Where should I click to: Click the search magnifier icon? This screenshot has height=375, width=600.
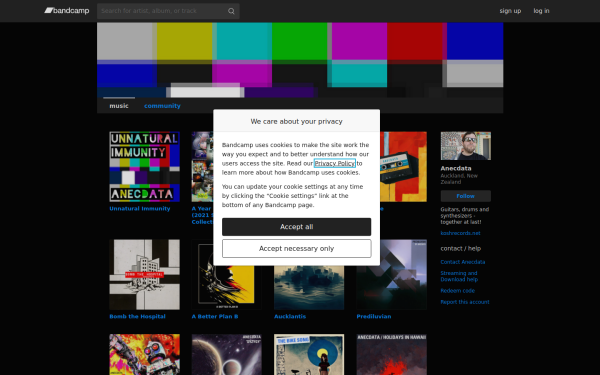(x=231, y=11)
